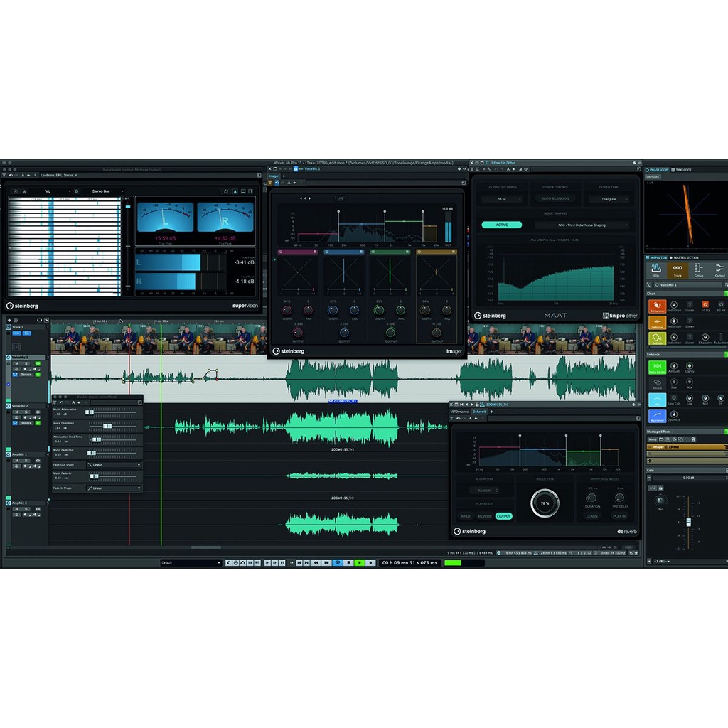Open the Fade-Out Shape dropdown
The image size is (728, 728).
pos(114,465)
